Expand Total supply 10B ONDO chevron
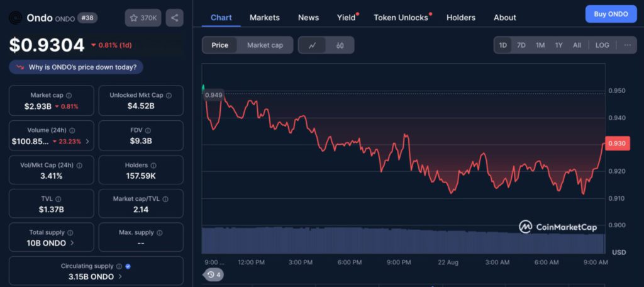This screenshot has height=287, width=644. 72,242
